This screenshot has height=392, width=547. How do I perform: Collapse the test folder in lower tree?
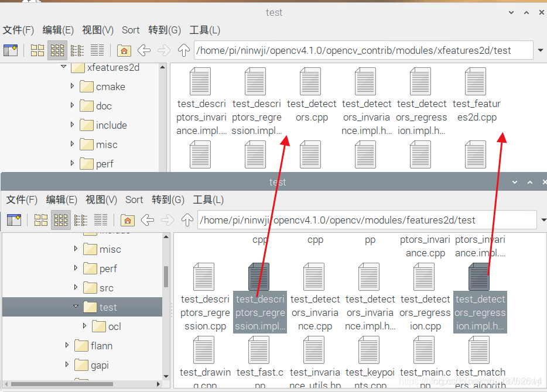coord(76,306)
